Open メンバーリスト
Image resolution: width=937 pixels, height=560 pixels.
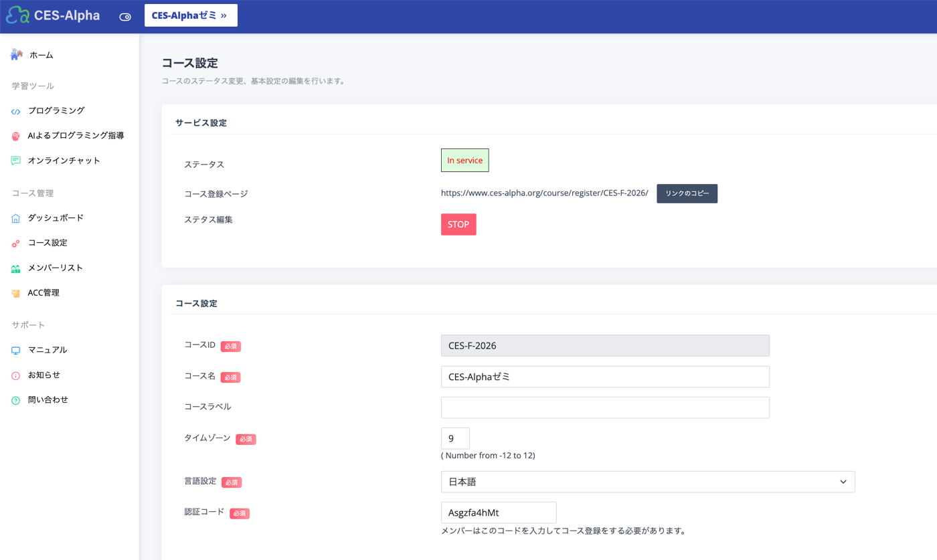coord(56,268)
